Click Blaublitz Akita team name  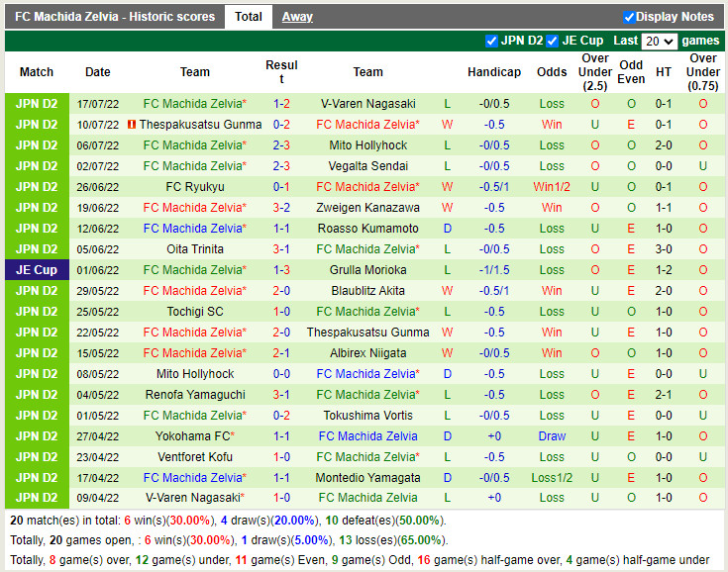[367, 291]
